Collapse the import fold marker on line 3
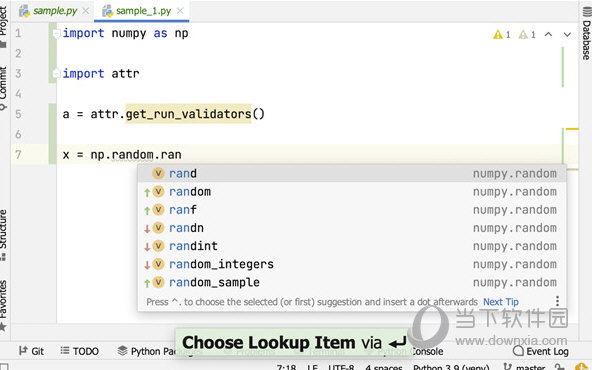 click(x=56, y=73)
